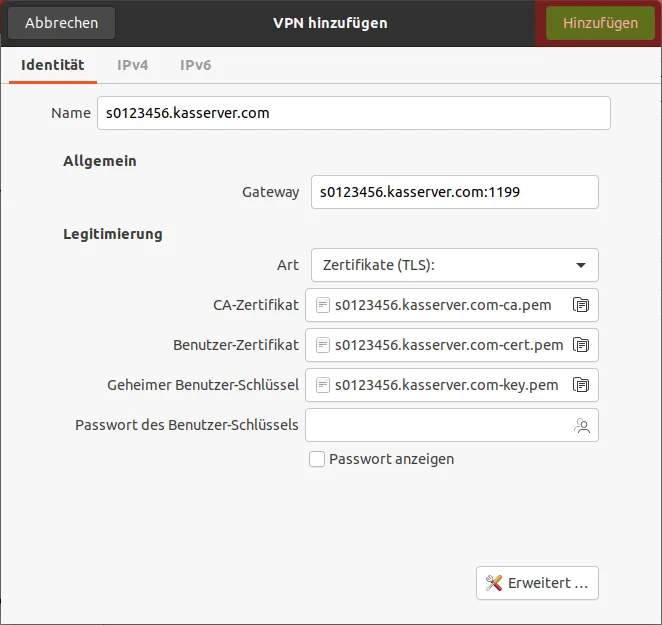Open the IPv6 tab
Screen dimensions: 662x625
195,65
